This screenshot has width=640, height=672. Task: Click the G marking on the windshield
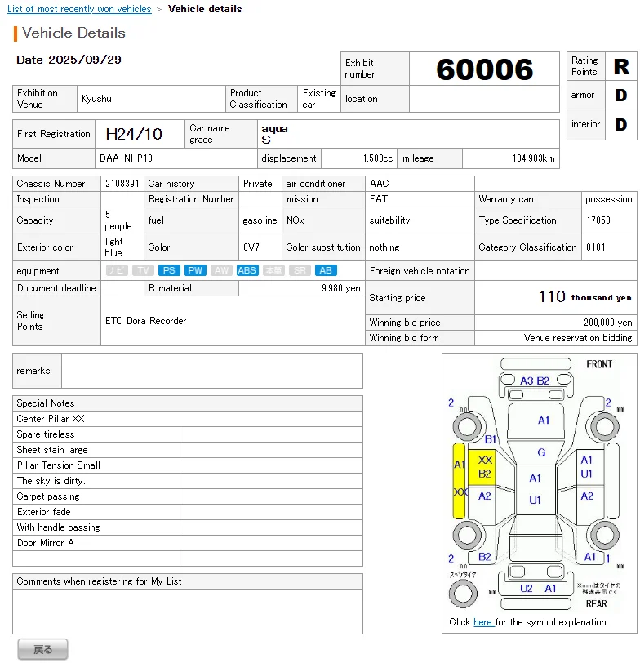540,452
